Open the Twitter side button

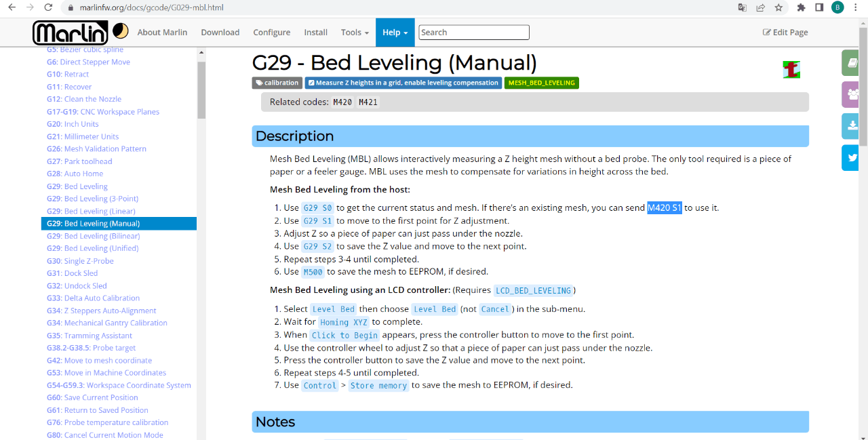coord(850,158)
